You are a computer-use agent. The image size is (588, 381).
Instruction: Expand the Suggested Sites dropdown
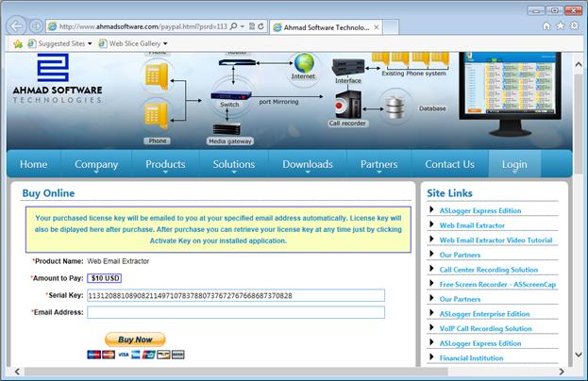click(61, 43)
